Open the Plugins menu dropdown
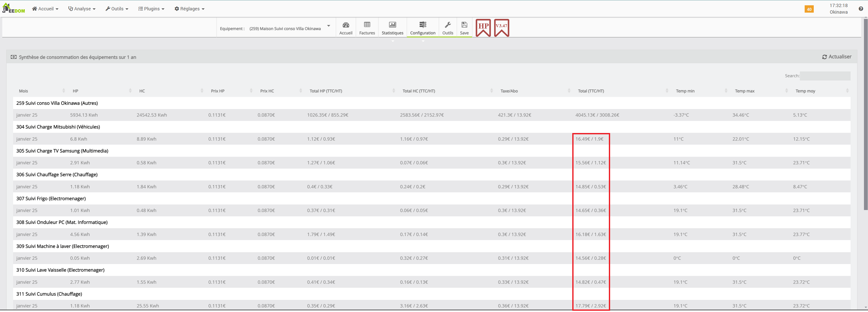Image resolution: width=868 pixels, height=312 pixels. [x=151, y=9]
